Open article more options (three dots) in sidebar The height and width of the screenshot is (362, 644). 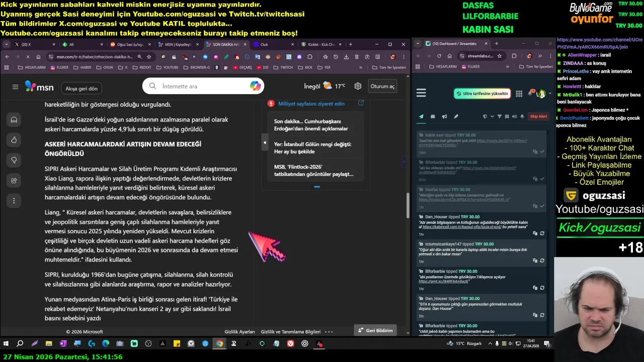click(x=14, y=201)
